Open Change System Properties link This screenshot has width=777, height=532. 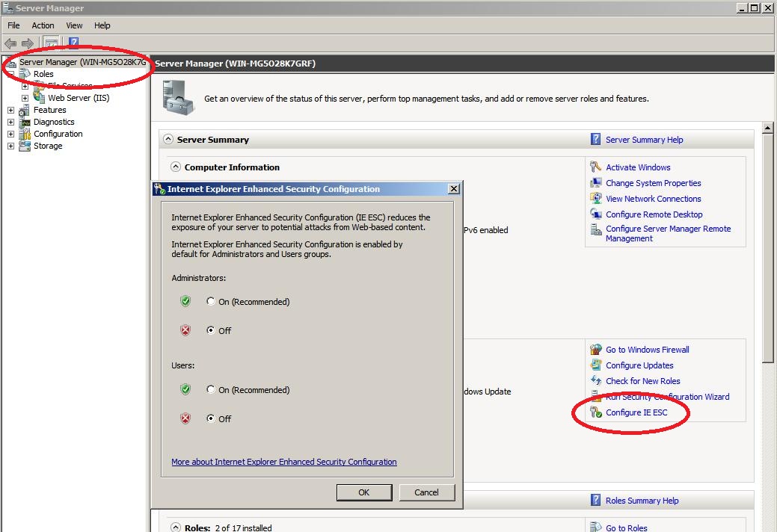click(653, 183)
